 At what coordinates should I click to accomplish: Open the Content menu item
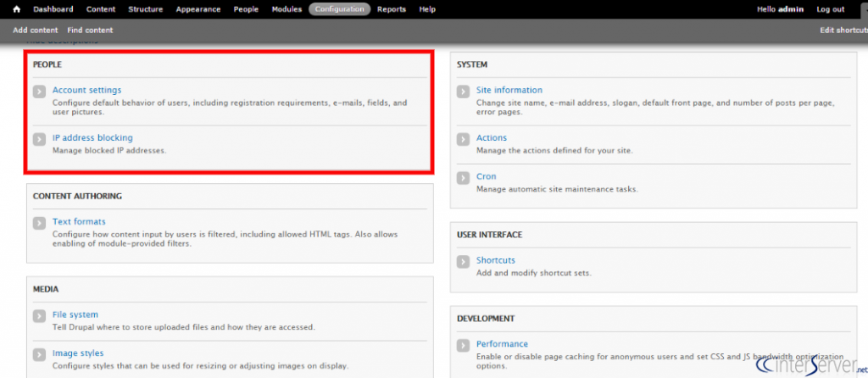101,9
